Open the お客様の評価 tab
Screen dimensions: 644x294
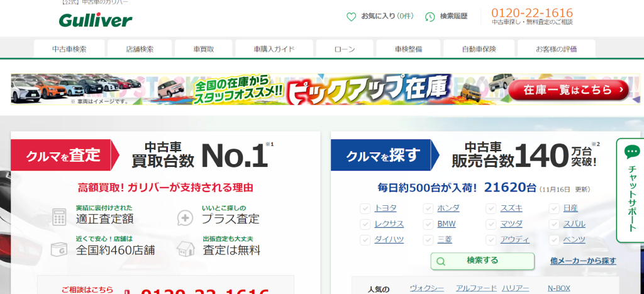(556, 48)
